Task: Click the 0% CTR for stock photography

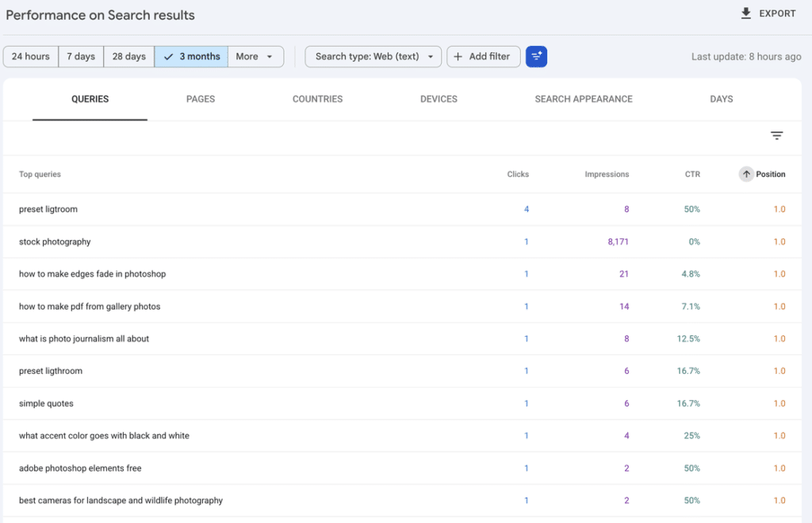Action: pyautogui.click(x=695, y=242)
